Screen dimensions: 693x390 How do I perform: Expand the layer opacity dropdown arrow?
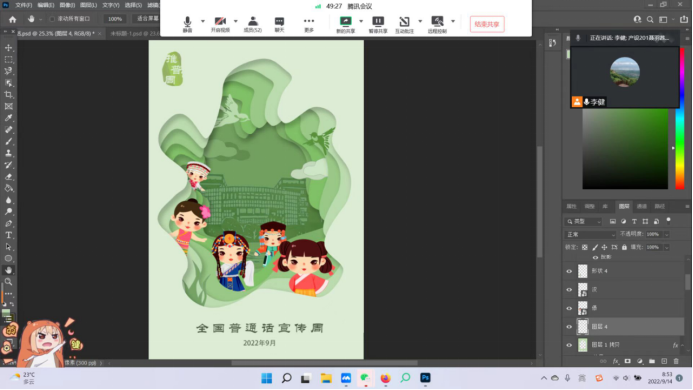(x=666, y=234)
